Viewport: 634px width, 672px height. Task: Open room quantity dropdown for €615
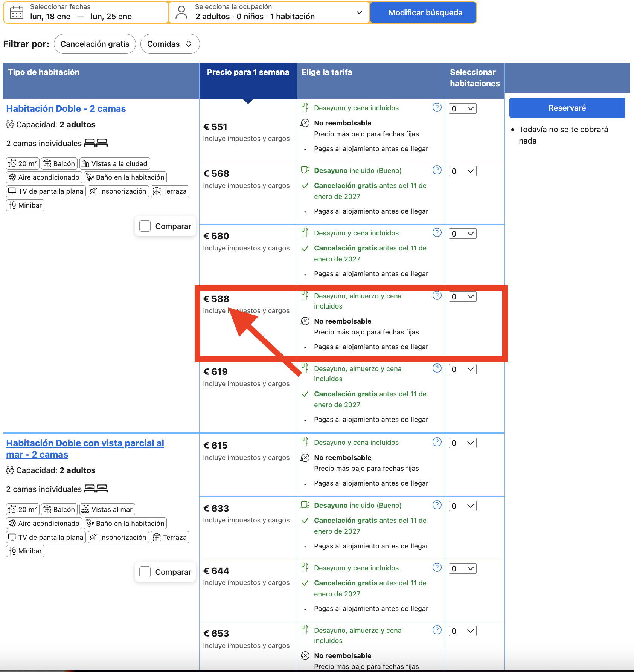(x=462, y=443)
